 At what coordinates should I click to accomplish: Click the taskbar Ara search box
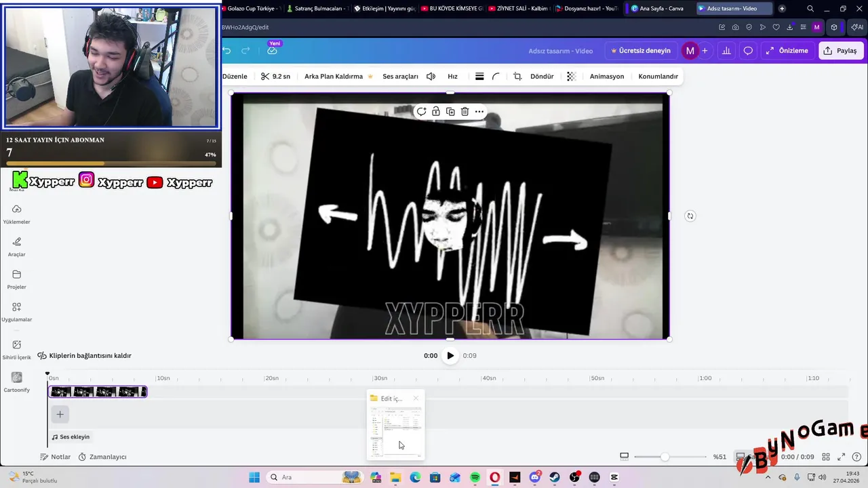point(315,477)
